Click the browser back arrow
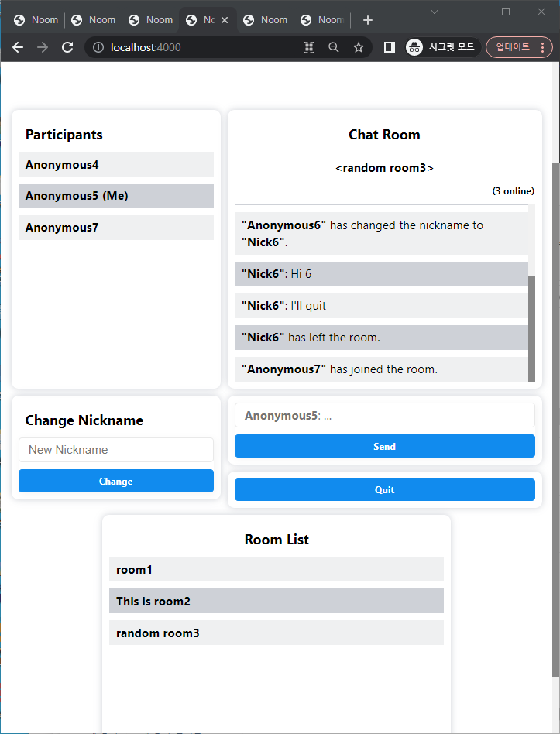Viewport: 560px width, 734px height. (18, 47)
